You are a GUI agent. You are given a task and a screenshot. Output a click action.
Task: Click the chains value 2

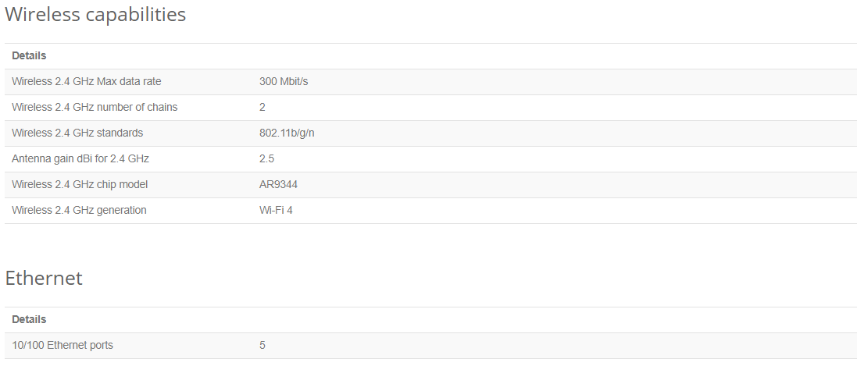tap(263, 107)
